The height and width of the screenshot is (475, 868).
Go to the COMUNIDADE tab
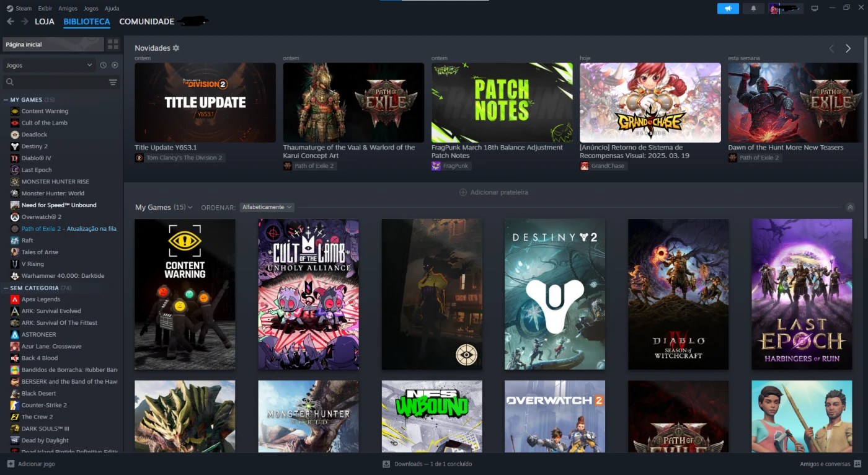click(146, 22)
